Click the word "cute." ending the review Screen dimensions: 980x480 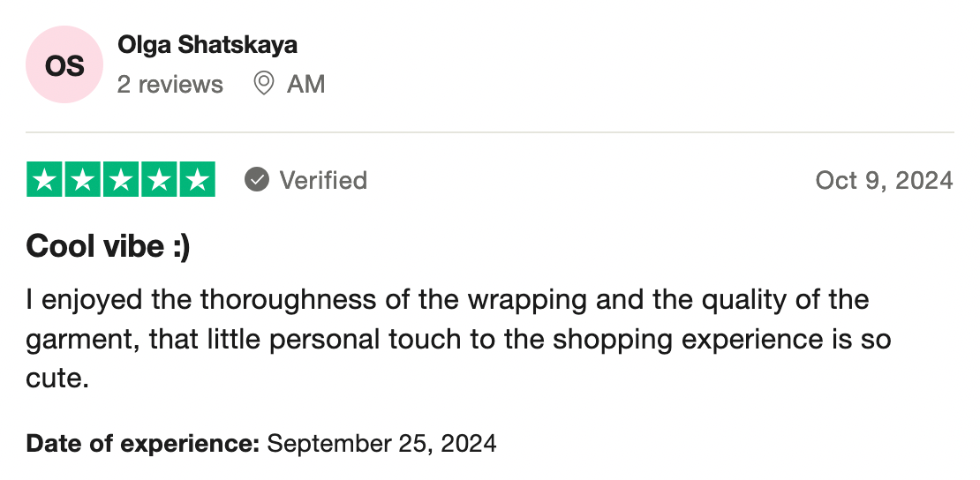[57, 379]
